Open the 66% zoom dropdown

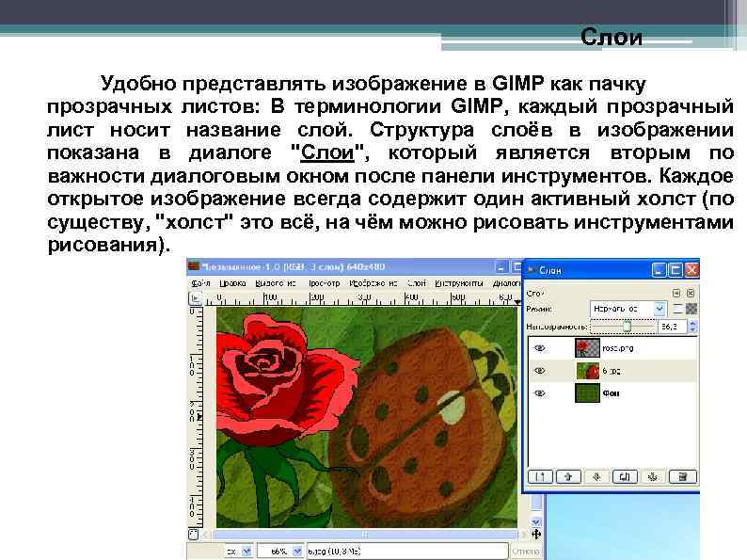(x=280, y=552)
